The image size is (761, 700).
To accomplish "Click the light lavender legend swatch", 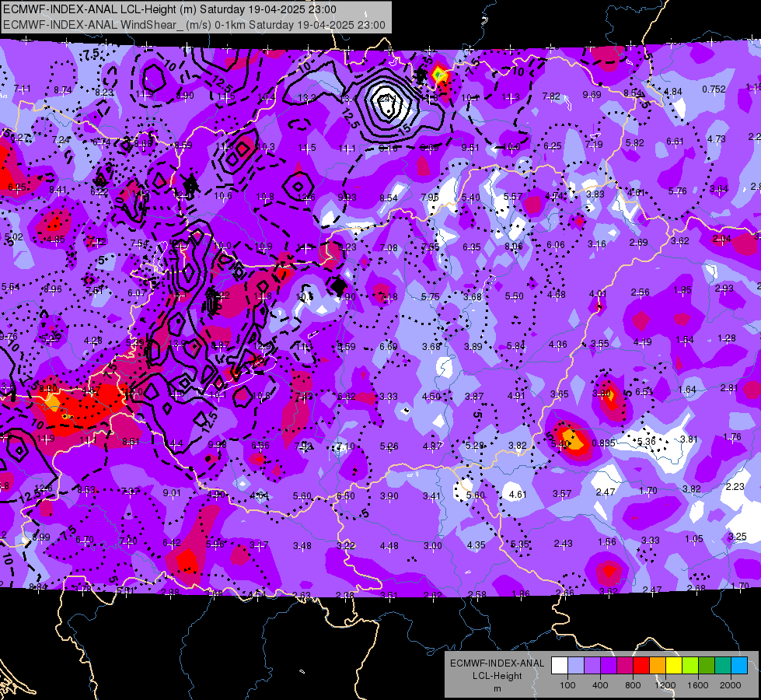I will (576, 666).
